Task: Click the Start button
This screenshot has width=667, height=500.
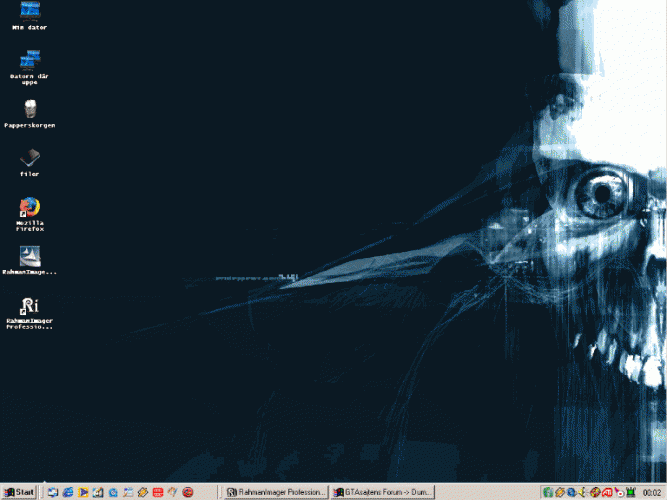Action: point(20,492)
